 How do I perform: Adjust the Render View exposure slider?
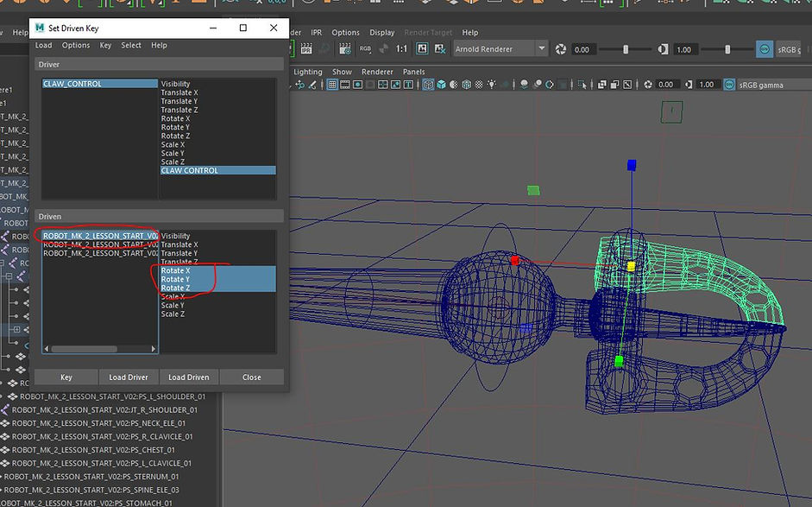626,49
